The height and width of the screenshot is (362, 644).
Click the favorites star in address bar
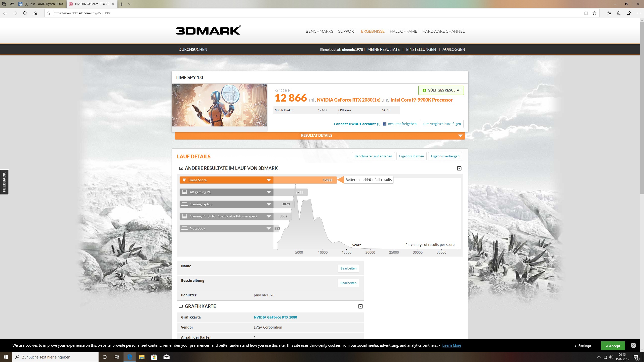tap(594, 13)
